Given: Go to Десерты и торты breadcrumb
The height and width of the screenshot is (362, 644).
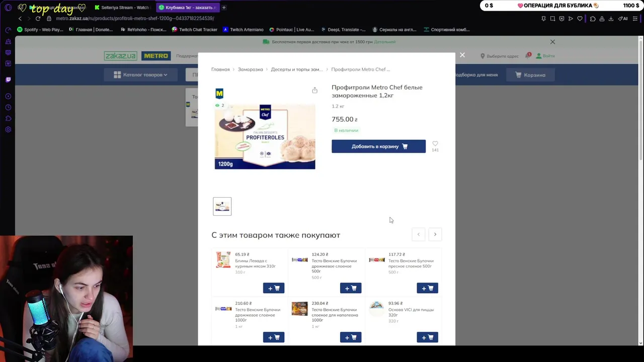Looking at the screenshot, I should [296, 69].
